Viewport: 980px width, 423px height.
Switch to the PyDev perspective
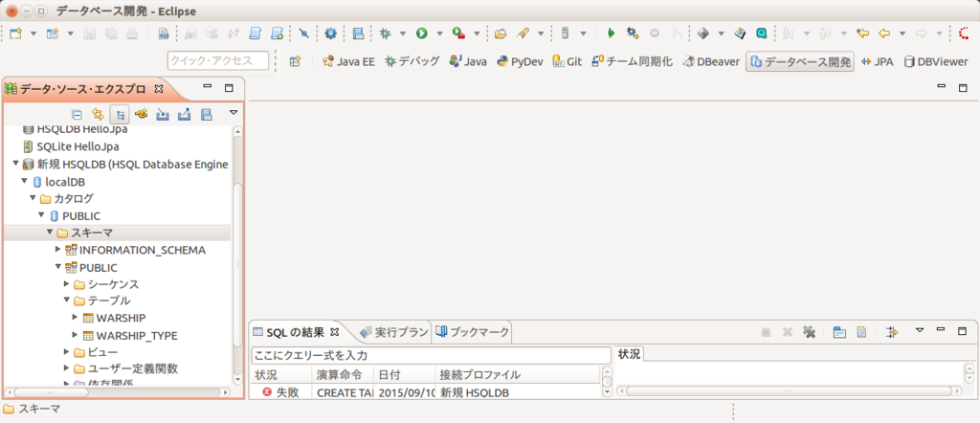pyautogui.click(x=520, y=62)
